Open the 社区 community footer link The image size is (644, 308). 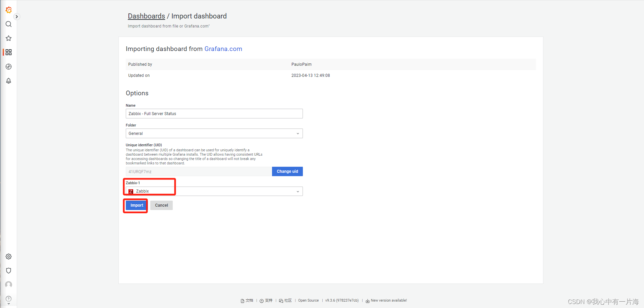285,301
